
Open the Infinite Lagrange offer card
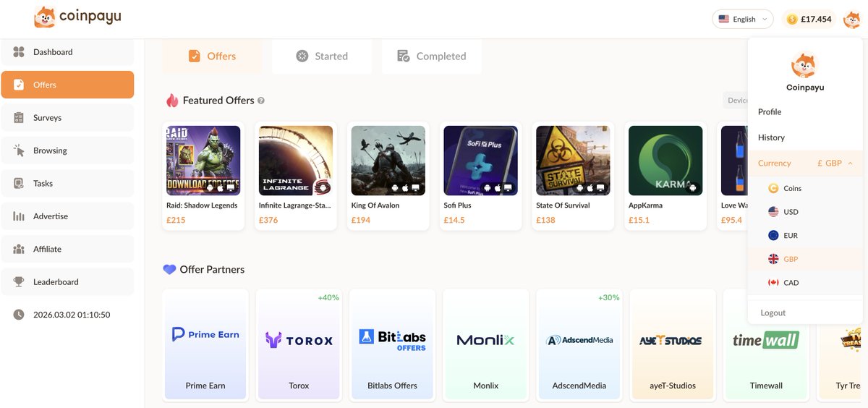tap(296, 176)
